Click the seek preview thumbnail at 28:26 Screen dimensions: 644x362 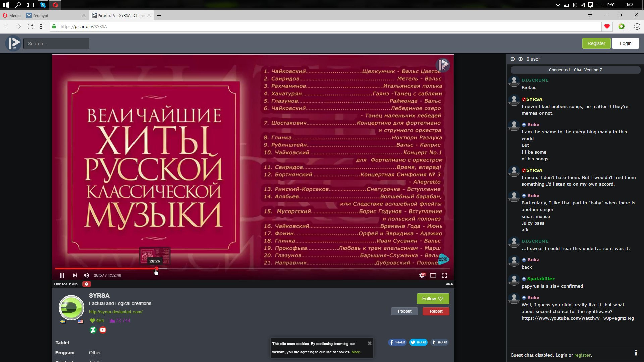tap(155, 256)
